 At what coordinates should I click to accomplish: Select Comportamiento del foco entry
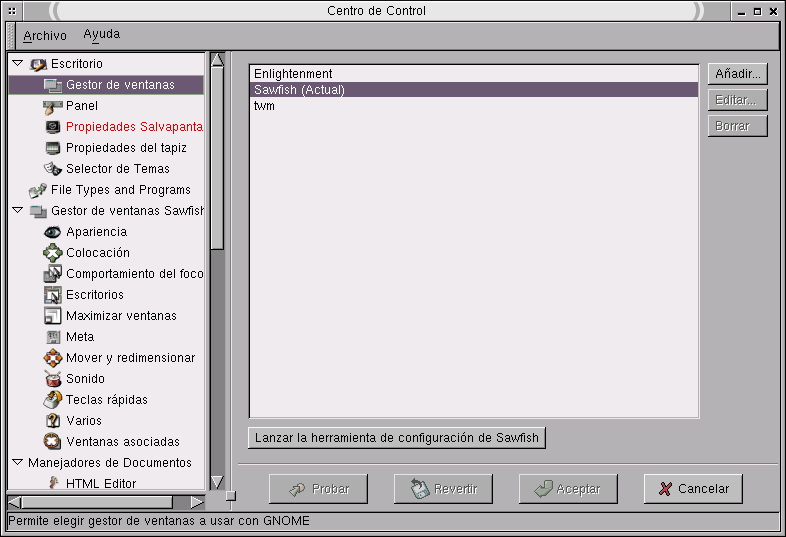tap(134, 274)
